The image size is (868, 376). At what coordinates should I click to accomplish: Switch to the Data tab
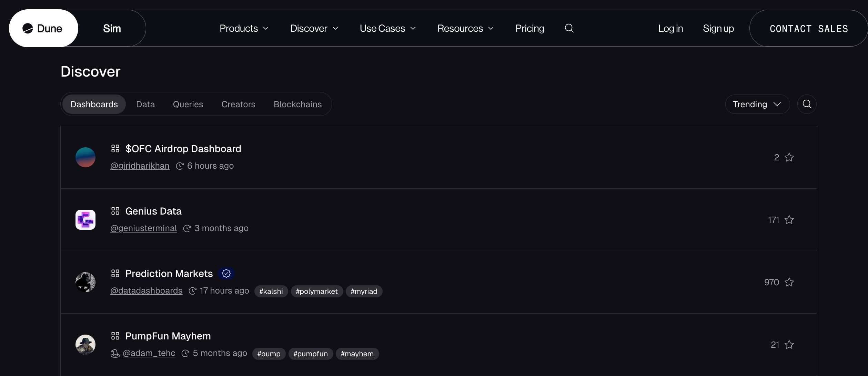145,104
